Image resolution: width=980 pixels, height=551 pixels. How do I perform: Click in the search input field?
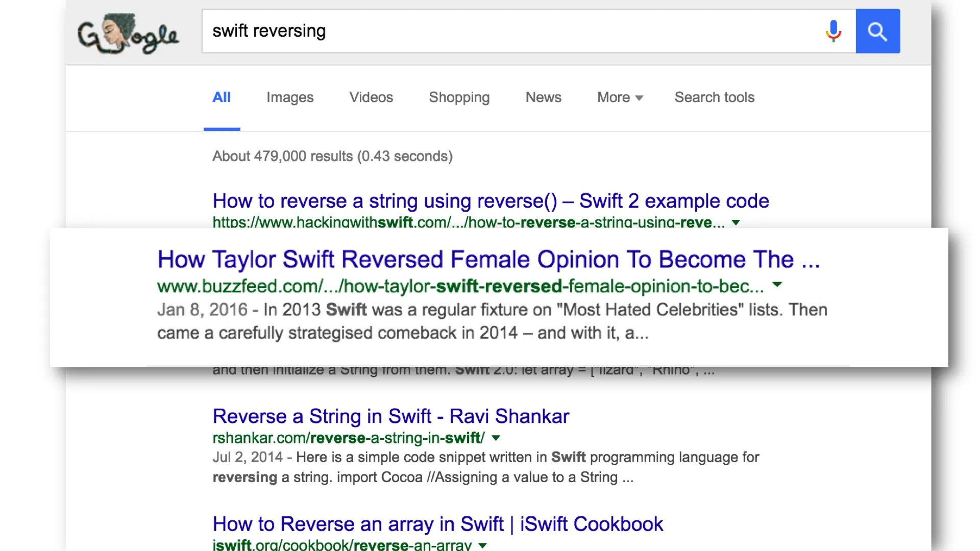coord(510,31)
